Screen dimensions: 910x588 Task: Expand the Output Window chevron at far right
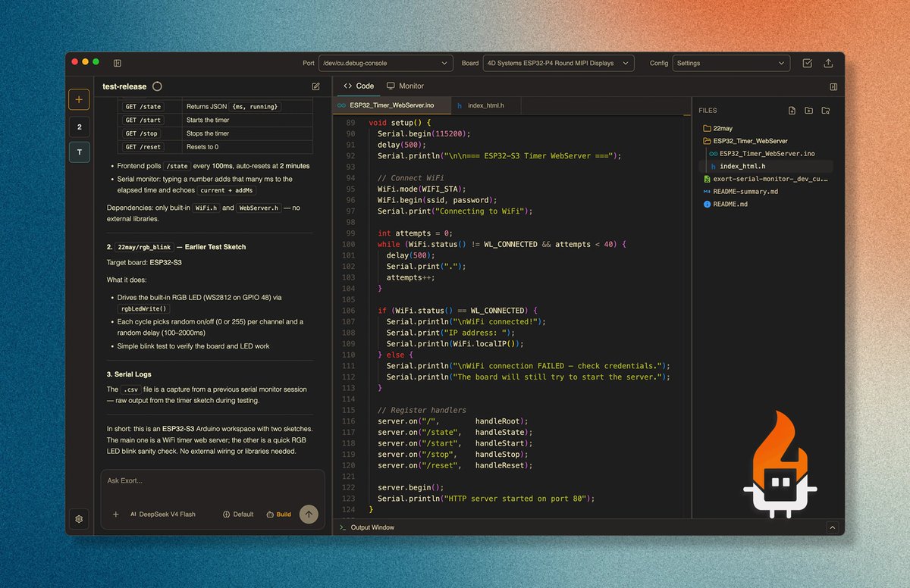[832, 527]
